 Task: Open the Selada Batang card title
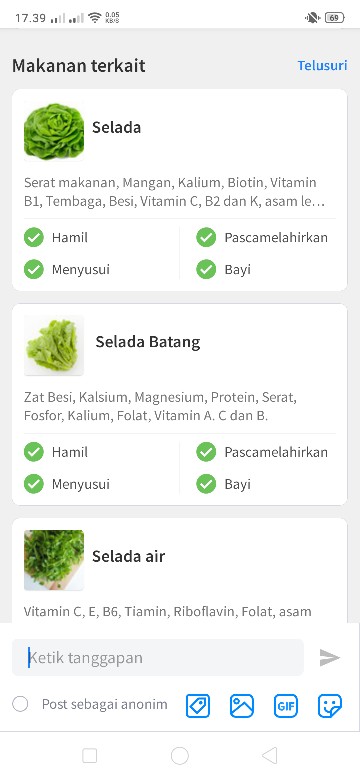click(148, 342)
